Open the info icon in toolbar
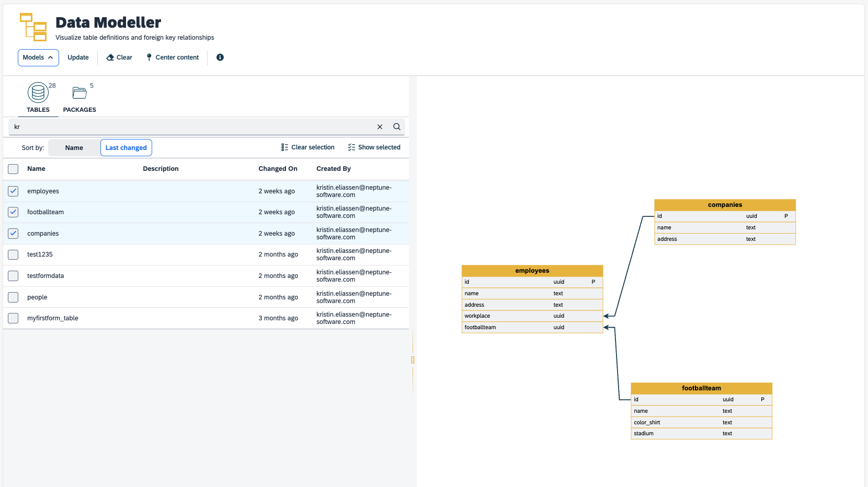 (x=220, y=57)
